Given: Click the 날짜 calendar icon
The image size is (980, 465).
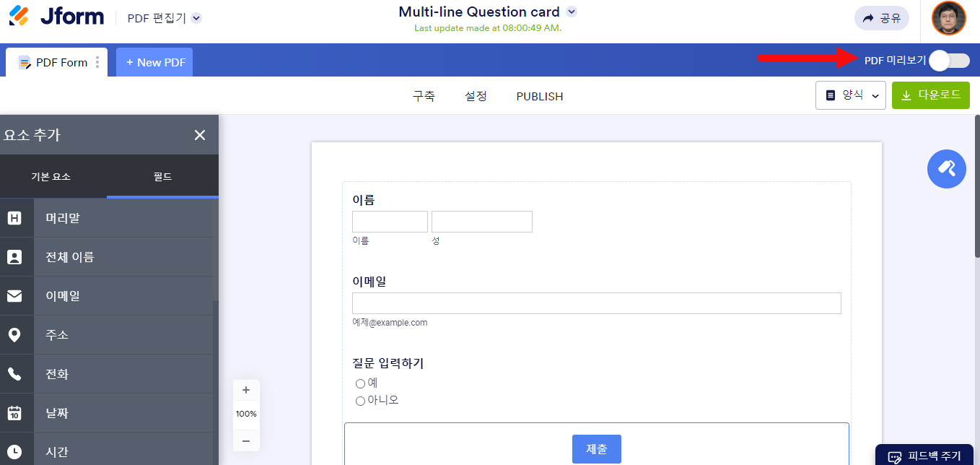Looking at the screenshot, I should [x=14, y=413].
